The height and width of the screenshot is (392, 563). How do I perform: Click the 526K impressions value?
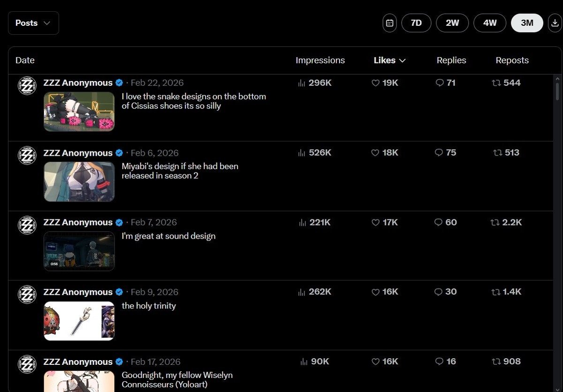point(320,153)
